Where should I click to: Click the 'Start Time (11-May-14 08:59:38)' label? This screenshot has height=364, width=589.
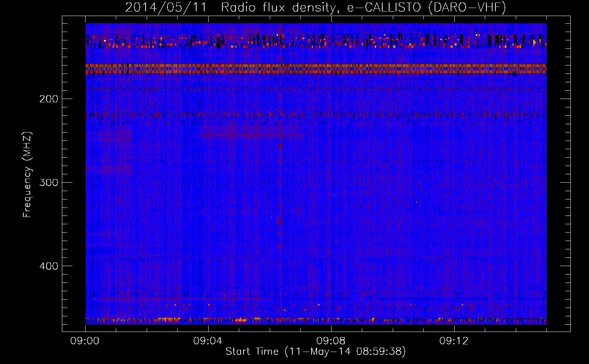click(x=316, y=352)
